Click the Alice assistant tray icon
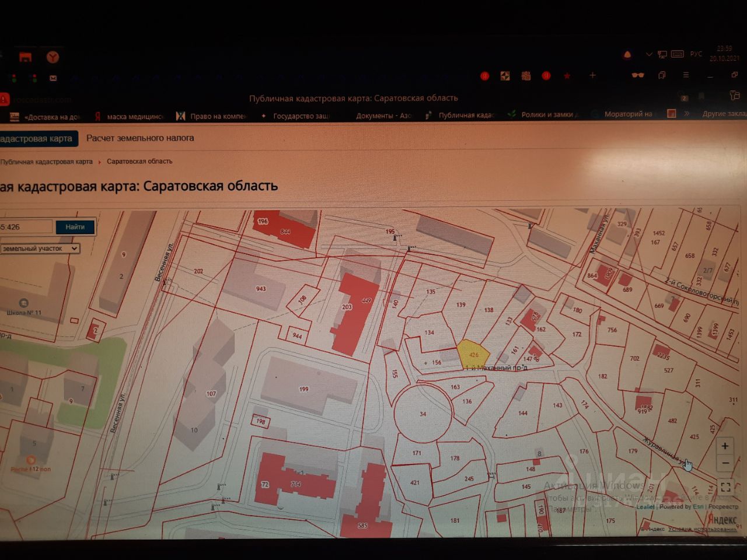 point(627,55)
